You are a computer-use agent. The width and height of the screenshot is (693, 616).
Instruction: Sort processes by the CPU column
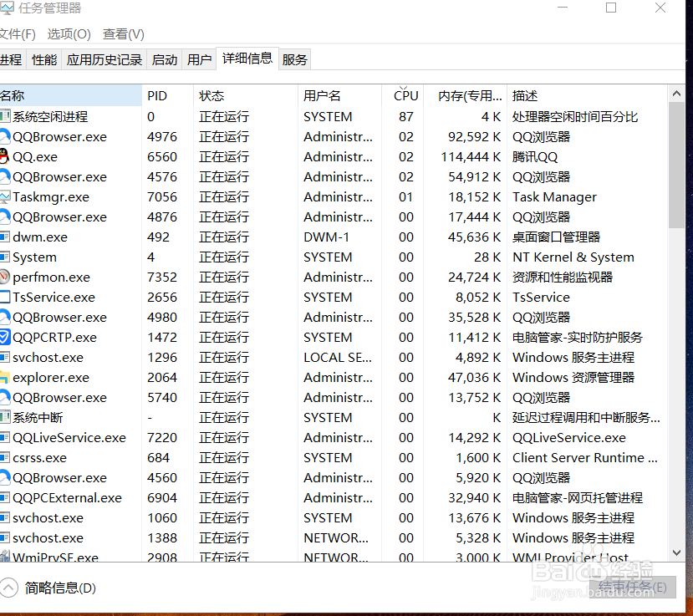405,95
